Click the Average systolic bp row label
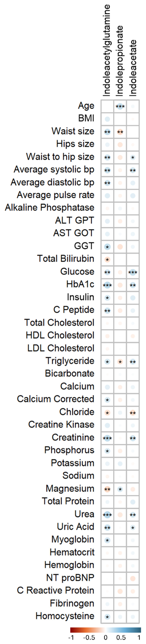Viewport: 146px width, 644px height. (x=54, y=169)
